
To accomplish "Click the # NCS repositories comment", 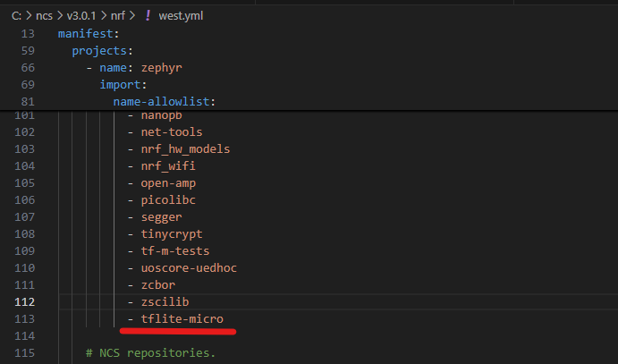I will coord(151,352).
